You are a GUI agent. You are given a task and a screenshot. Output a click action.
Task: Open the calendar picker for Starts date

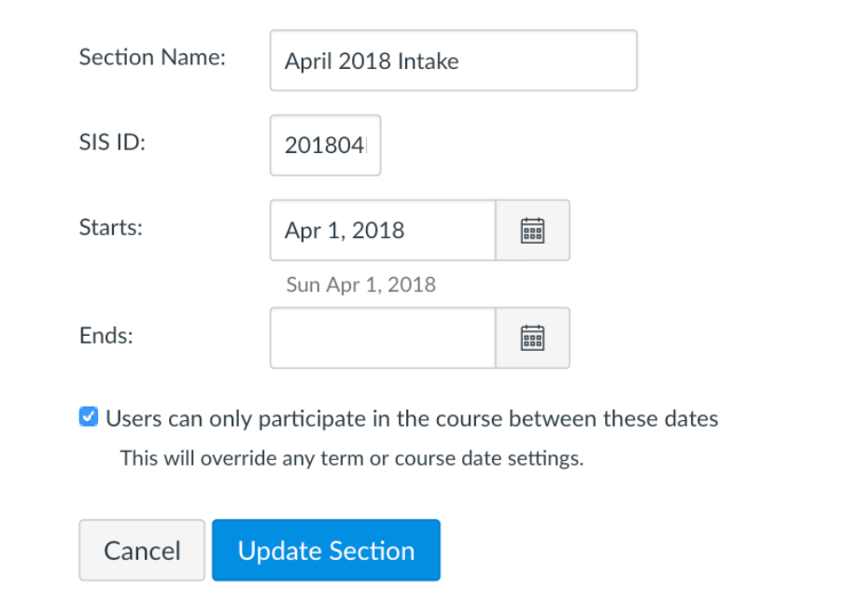click(531, 230)
